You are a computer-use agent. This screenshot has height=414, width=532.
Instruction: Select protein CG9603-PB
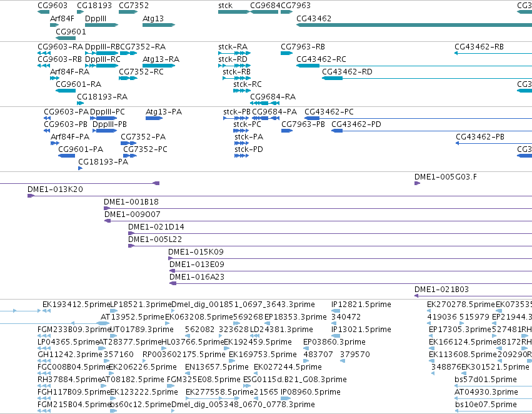(x=47, y=131)
